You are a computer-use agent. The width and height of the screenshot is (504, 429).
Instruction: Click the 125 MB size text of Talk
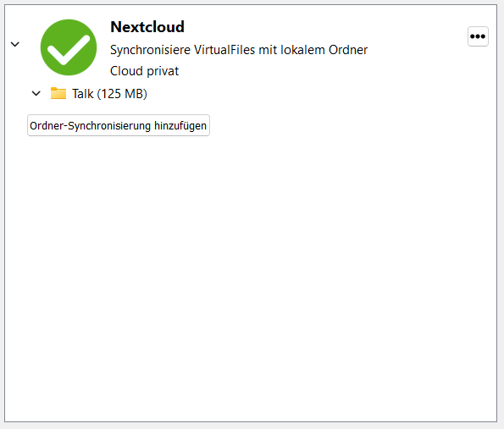tap(122, 94)
